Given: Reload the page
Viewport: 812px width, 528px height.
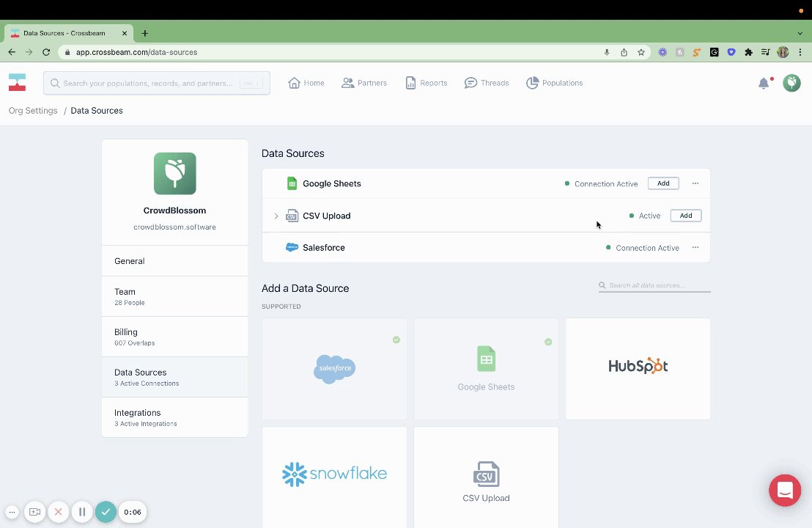Looking at the screenshot, I should [x=46, y=52].
